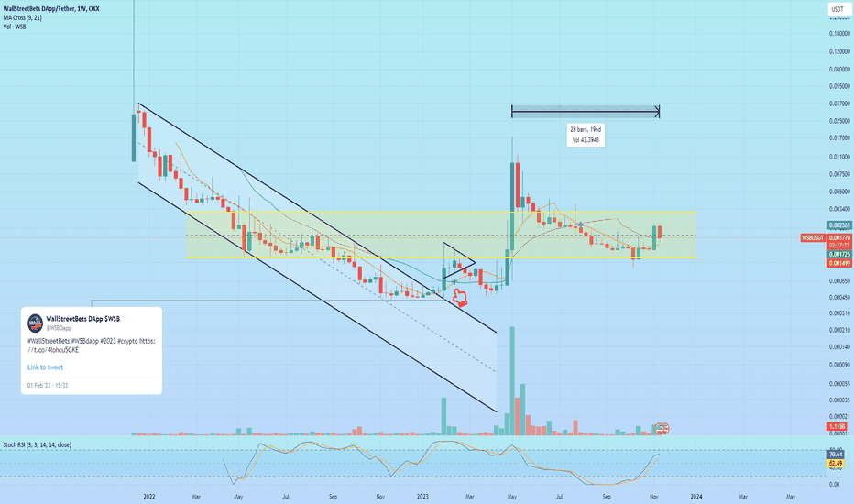This screenshot has height=504, width=854.
Task: Click the 0.005000 price axis label
Action: point(839,192)
